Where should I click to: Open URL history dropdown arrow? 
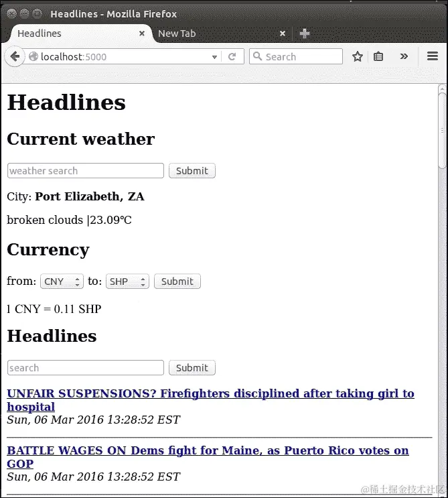[x=214, y=57]
